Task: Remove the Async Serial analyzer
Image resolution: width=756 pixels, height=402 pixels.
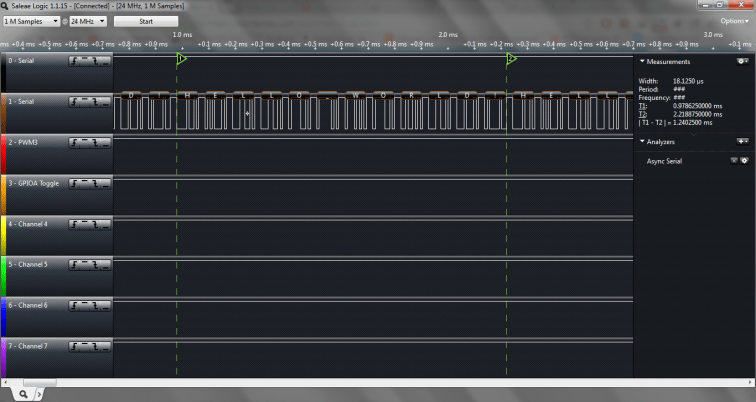Action: coord(733,160)
